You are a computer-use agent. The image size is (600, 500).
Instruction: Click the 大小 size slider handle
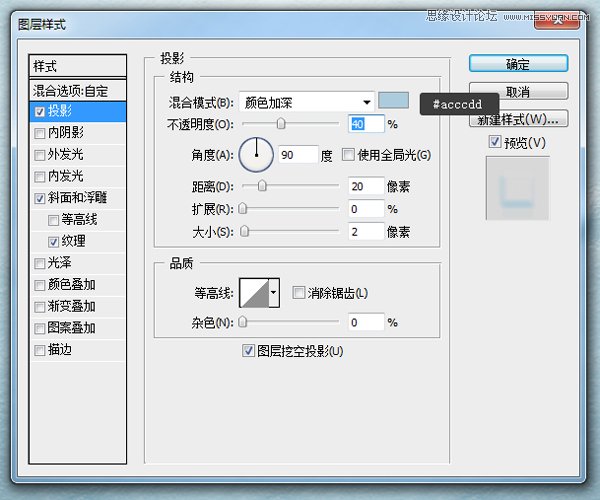[245, 231]
